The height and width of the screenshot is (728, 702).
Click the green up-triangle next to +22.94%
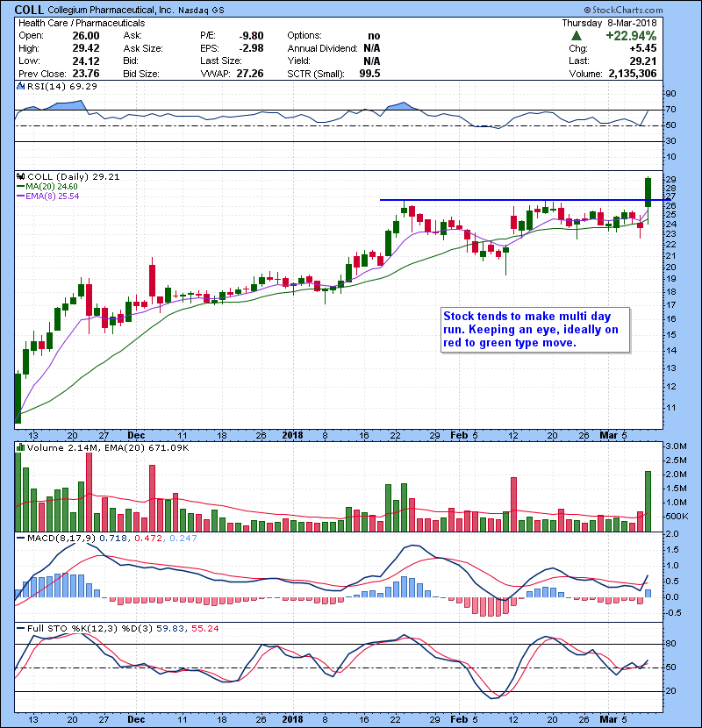577,36
